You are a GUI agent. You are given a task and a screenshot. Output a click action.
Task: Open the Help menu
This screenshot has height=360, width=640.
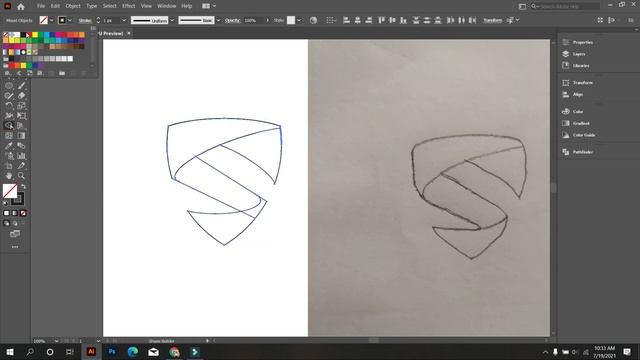187,6
